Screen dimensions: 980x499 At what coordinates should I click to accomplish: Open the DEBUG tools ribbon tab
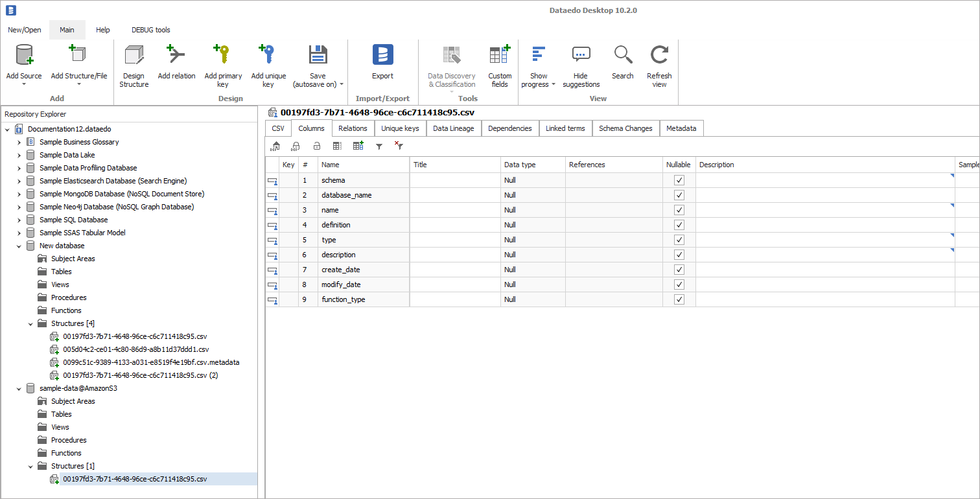click(x=150, y=30)
